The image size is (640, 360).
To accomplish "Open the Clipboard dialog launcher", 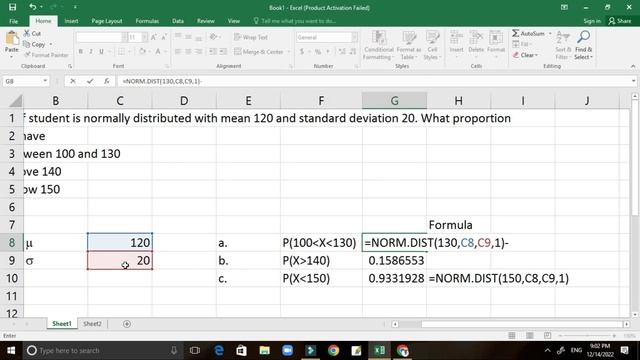I will 70,66.
